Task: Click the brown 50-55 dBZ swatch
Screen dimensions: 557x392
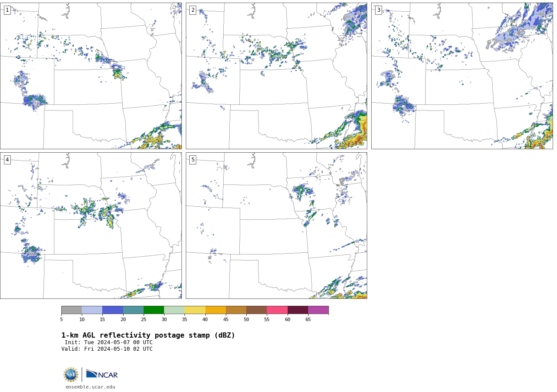Action: coord(256,310)
